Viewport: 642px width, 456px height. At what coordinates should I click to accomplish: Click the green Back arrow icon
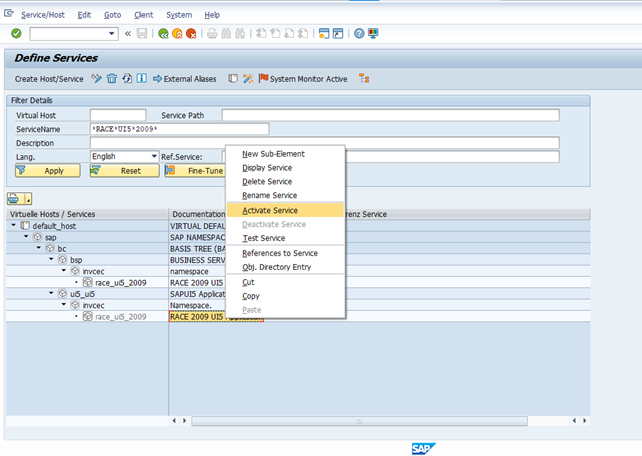(163, 34)
